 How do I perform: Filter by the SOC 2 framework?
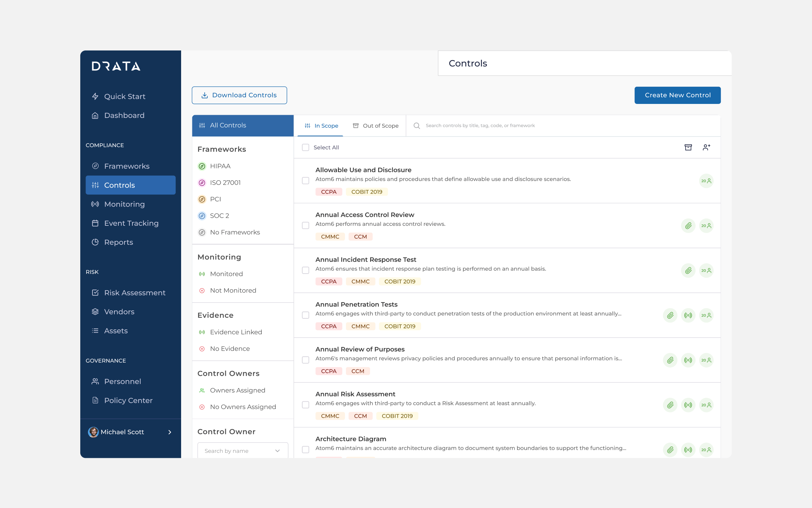tap(213, 216)
